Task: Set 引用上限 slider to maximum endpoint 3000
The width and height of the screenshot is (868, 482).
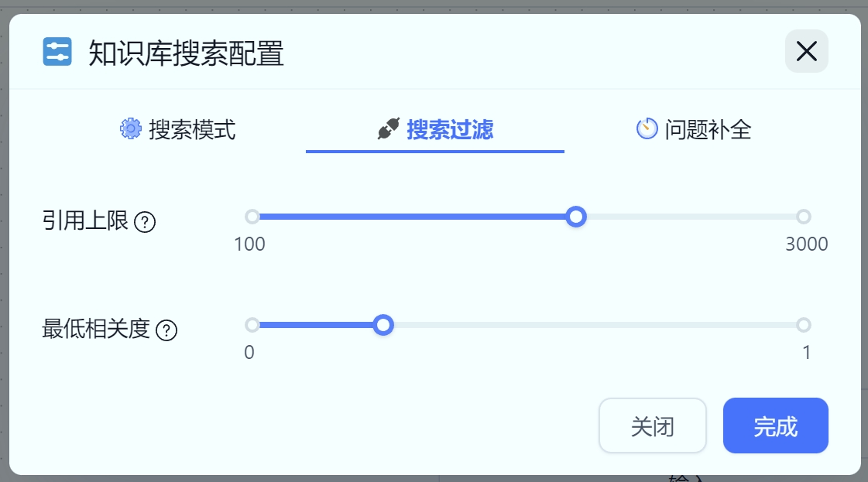Action: tap(804, 217)
